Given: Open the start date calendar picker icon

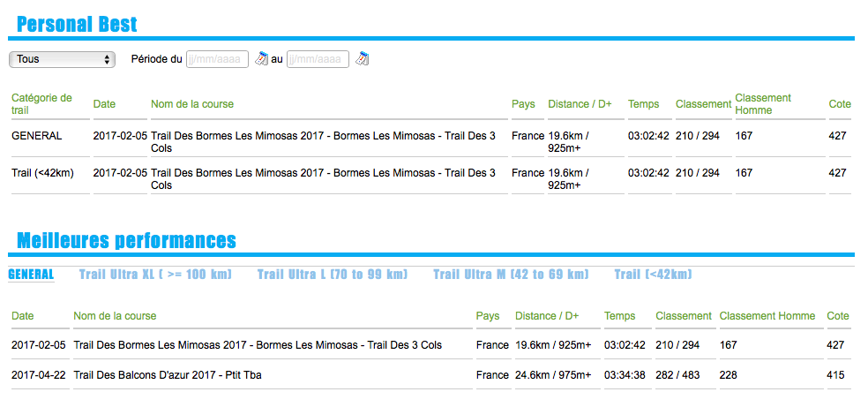Looking at the screenshot, I should point(261,59).
